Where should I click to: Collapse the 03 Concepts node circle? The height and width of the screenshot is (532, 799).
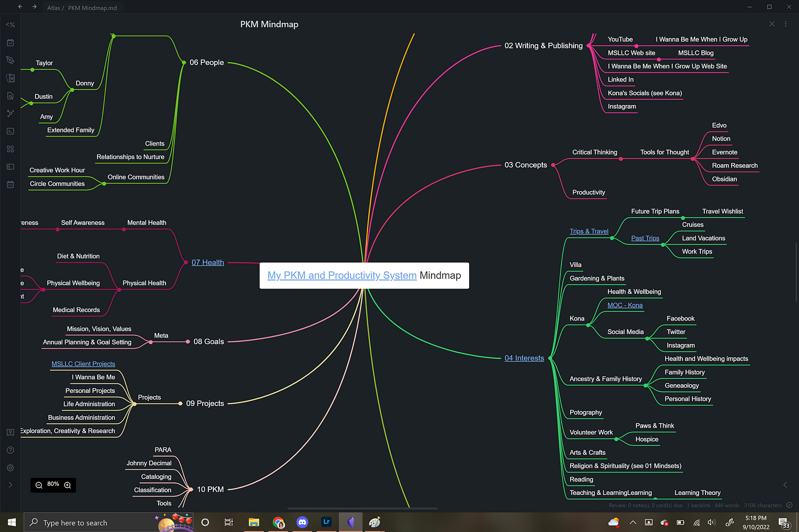(x=553, y=165)
